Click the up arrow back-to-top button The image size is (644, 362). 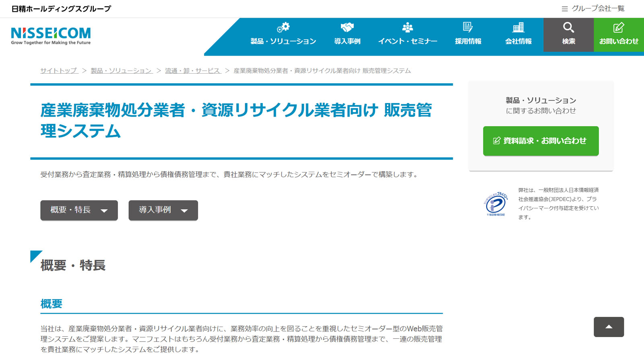tap(609, 327)
